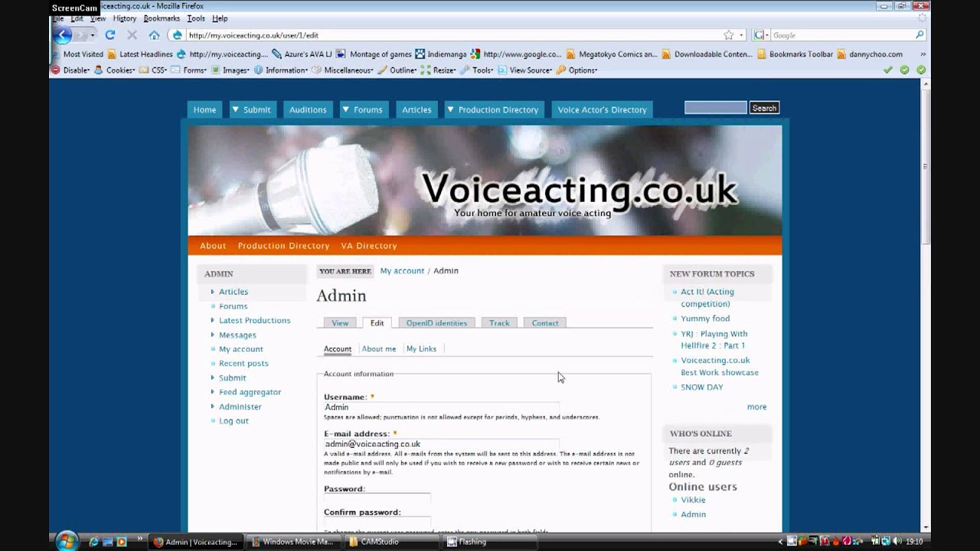Open the Bookmarks Toolbar folder

(x=795, y=54)
